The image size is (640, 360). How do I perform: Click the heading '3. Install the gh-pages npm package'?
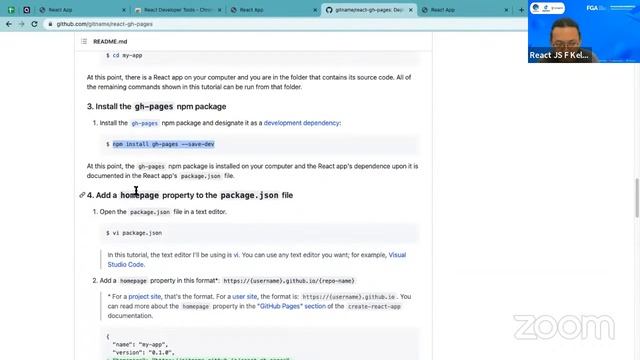click(156, 107)
